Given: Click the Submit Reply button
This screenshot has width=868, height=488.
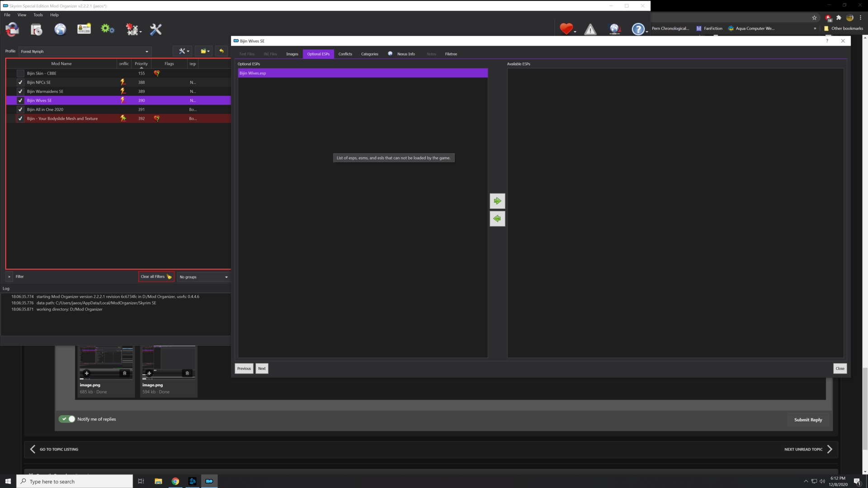Looking at the screenshot, I should tap(808, 420).
